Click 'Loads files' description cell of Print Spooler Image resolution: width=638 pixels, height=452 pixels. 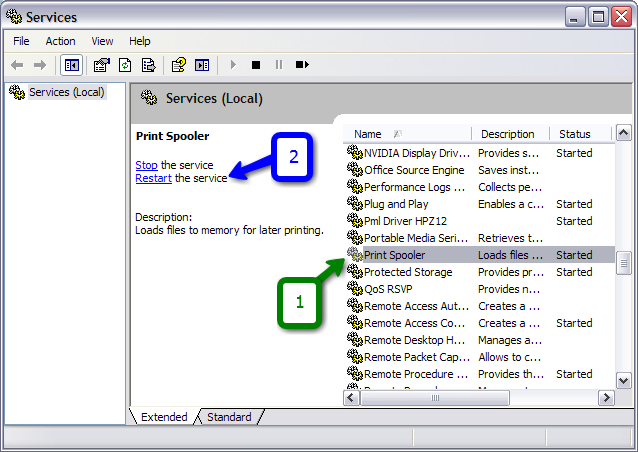(x=510, y=255)
